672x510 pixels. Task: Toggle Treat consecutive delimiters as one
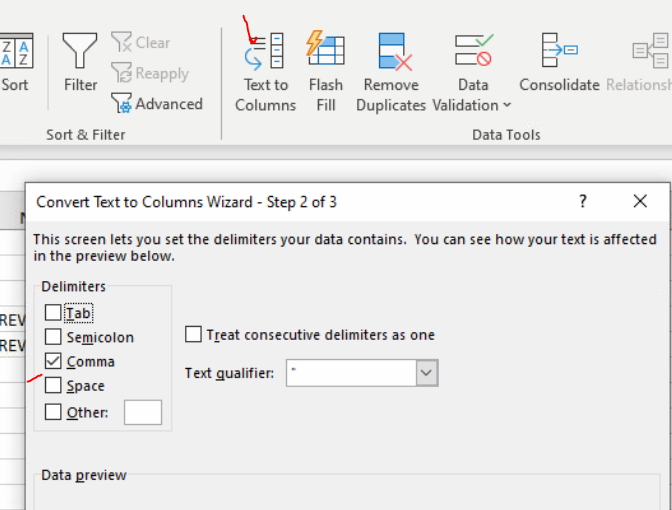194,335
